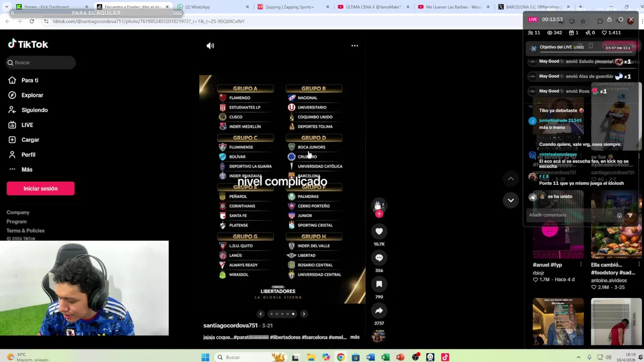This screenshot has width=644, height=362.
Task: Close the LIVE overlay with the X
Action: tap(631, 20)
